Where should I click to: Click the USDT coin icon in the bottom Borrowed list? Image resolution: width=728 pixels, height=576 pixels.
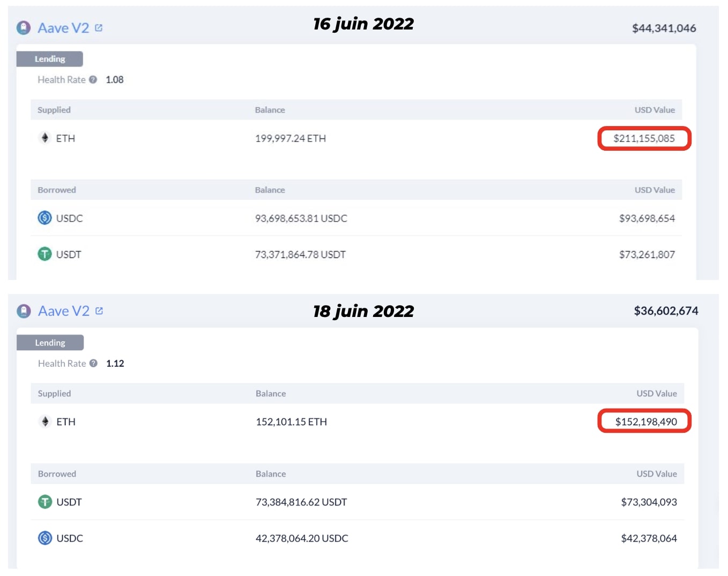(x=46, y=502)
